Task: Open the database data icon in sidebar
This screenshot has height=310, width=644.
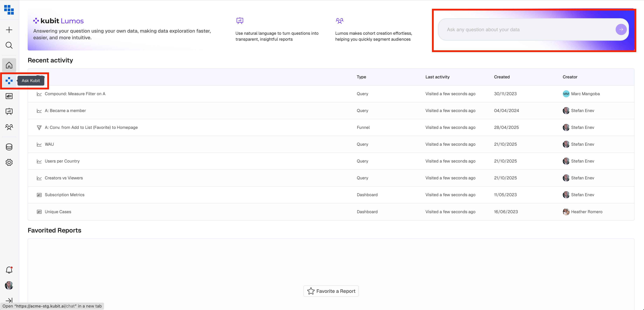Action: click(9, 147)
